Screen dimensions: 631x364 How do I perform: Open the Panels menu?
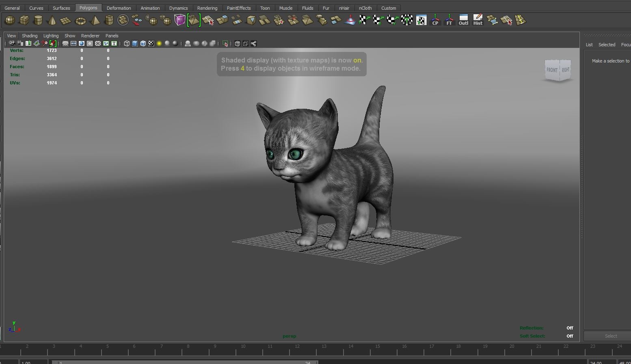tap(112, 36)
